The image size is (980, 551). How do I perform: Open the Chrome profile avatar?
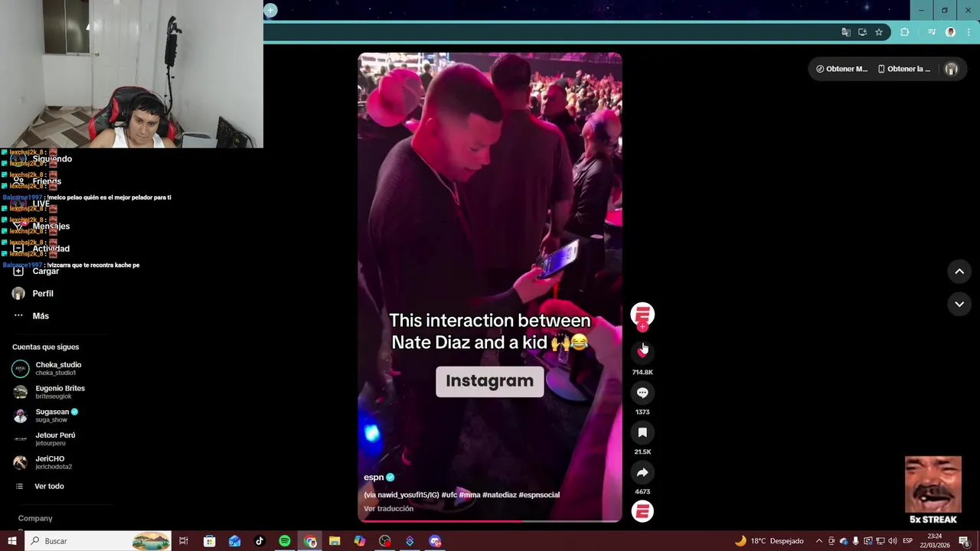pyautogui.click(x=951, y=32)
